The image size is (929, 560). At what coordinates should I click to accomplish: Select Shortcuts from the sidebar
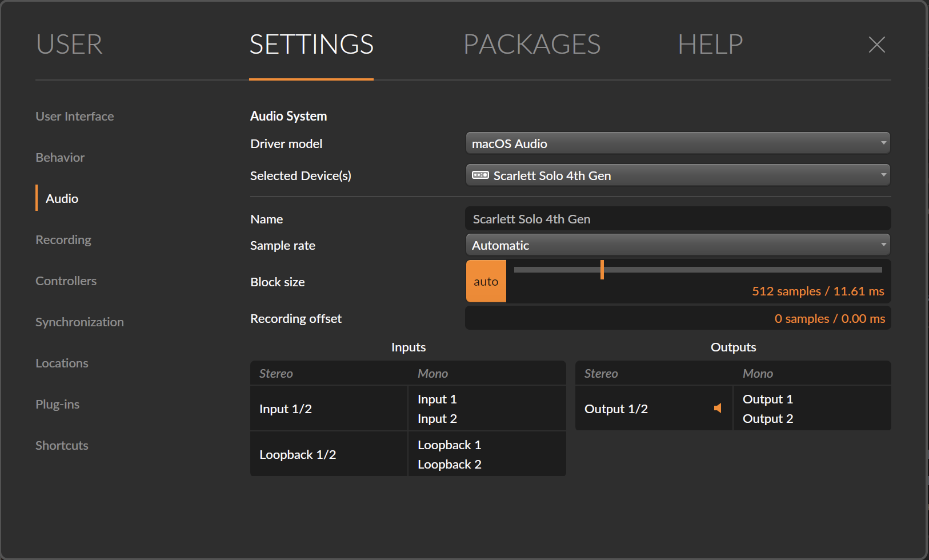(62, 445)
